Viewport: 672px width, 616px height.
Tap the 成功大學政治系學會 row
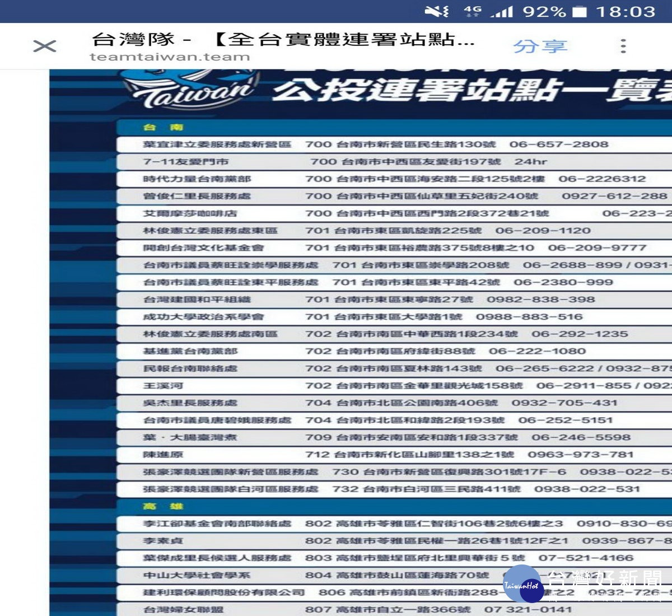[203, 317]
